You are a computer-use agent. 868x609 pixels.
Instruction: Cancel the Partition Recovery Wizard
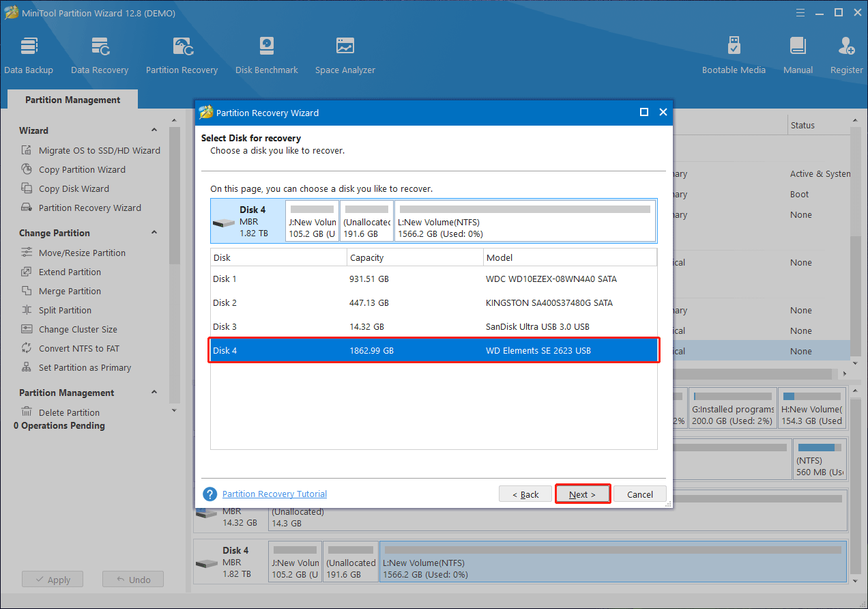click(x=640, y=494)
